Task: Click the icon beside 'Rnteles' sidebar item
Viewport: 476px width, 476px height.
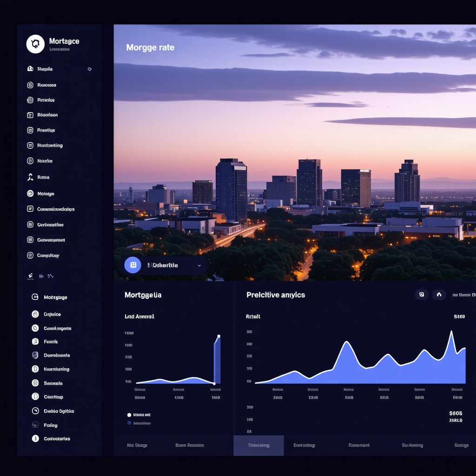Action: pos(30,100)
